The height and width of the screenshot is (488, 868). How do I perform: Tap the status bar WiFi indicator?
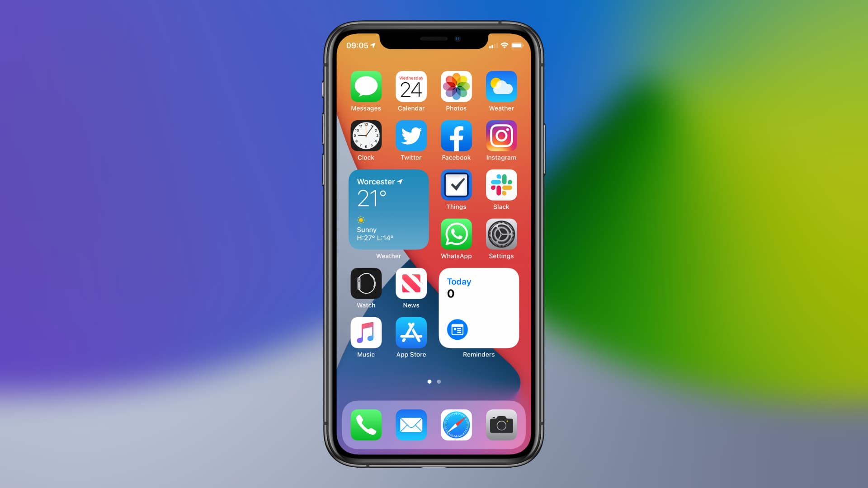pyautogui.click(x=503, y=47)
